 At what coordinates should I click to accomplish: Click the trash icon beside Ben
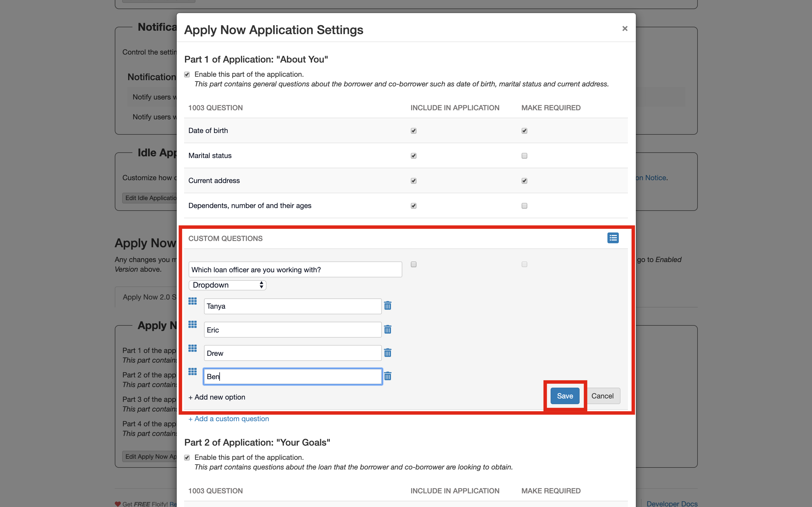(388, 376)
